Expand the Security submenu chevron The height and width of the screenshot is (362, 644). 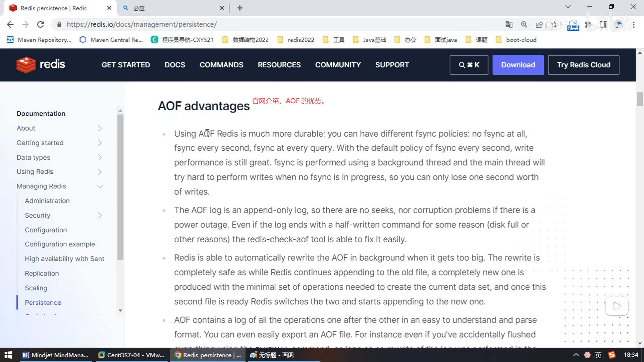click(100, 216)
